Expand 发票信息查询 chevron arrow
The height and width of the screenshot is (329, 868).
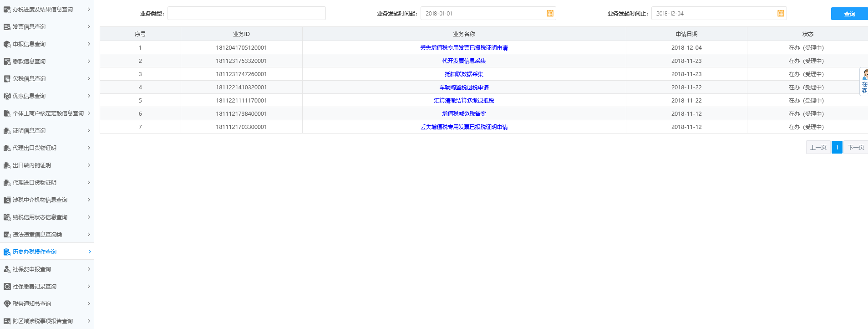click(x=89, y=26)
